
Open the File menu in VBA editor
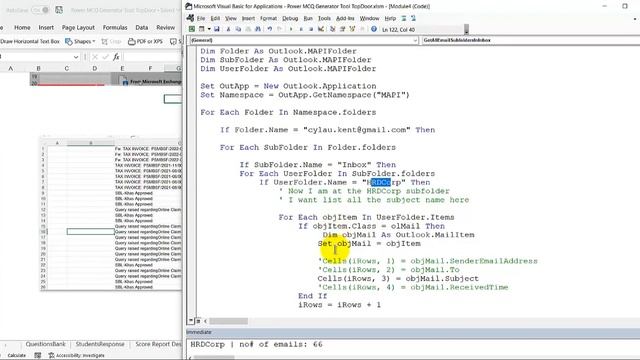201,18
